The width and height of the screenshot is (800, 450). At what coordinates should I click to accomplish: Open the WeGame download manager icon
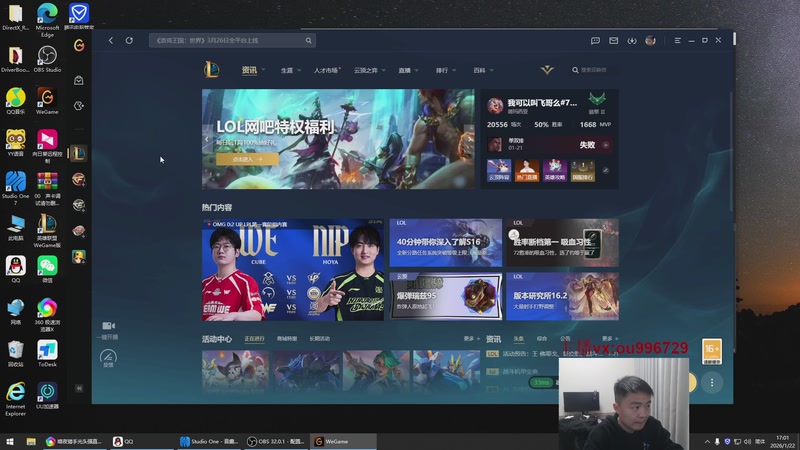point(632,40)
